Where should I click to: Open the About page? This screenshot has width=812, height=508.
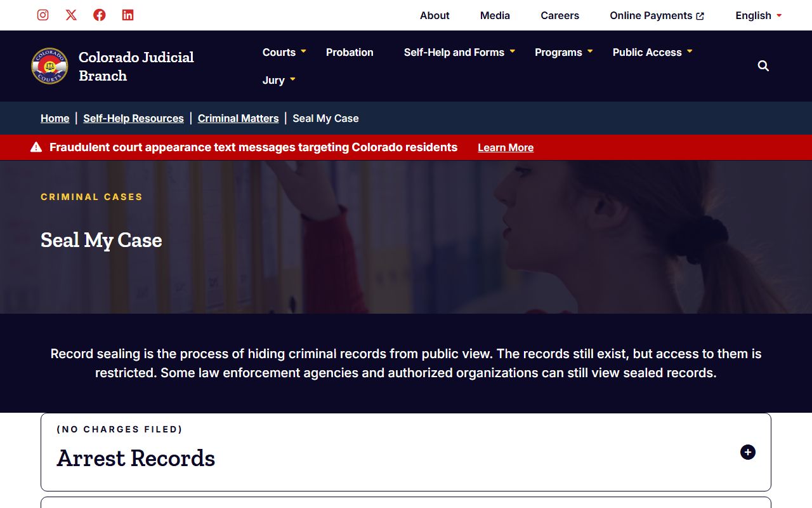[435, 15]
